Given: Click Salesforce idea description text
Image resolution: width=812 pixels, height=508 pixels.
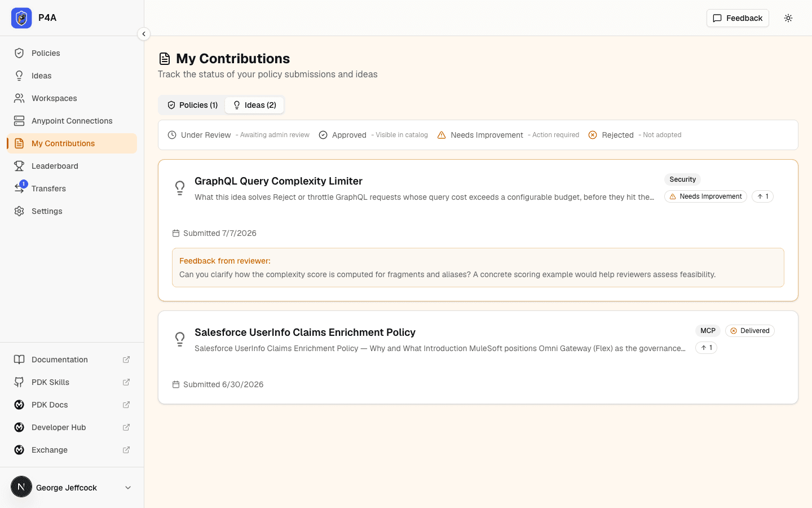Looking at the screenshot, I should click(440, 348).
